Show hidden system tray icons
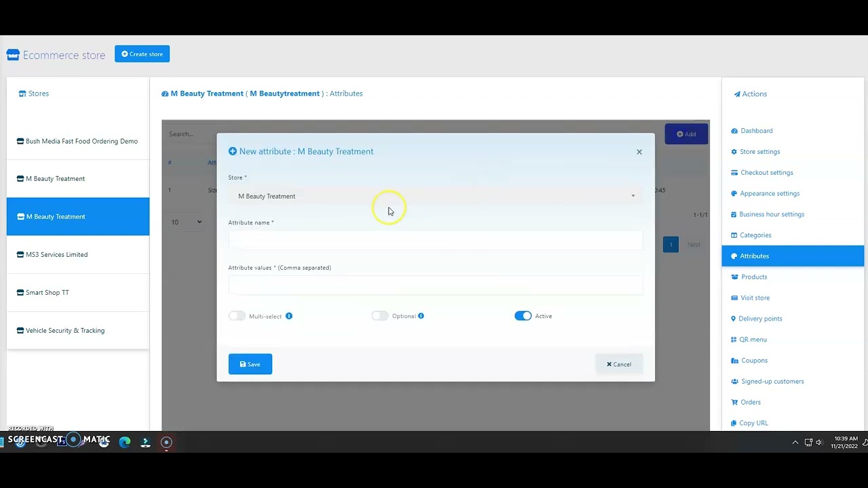Image resolution: width=868 pixels, height=488 pixels. [x=795, y=443]
